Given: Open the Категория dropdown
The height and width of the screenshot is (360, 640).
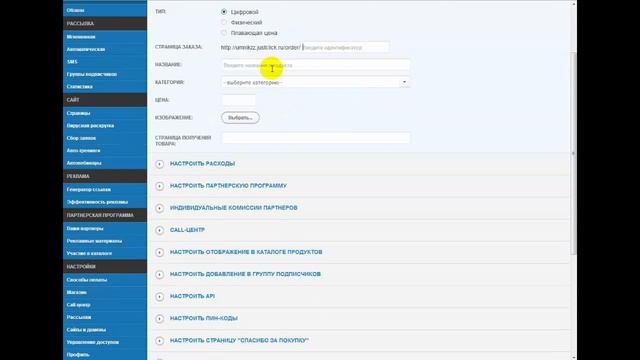Looking at the screenshot, I should (316, 82).
